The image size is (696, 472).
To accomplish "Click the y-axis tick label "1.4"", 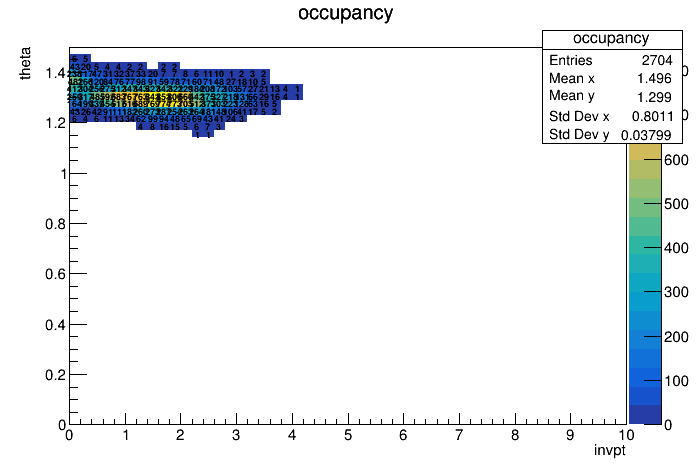I will tap(55, 73).
